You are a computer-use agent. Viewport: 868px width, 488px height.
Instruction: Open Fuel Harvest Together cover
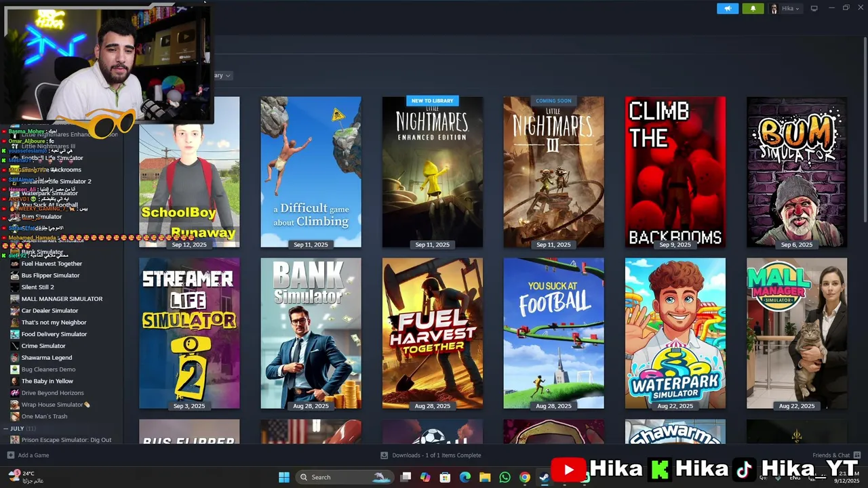pyautogui.click(x=433, y=333)
